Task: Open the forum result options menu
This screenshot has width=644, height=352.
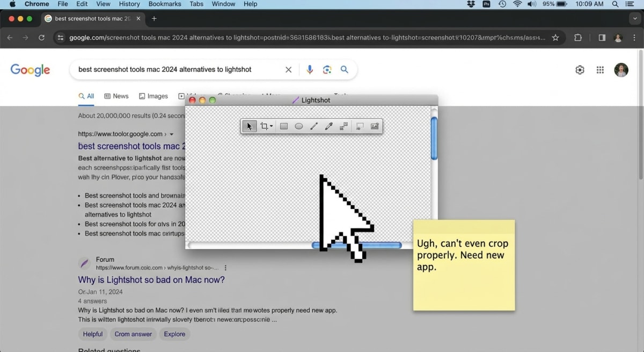Action: pos(225,268)
